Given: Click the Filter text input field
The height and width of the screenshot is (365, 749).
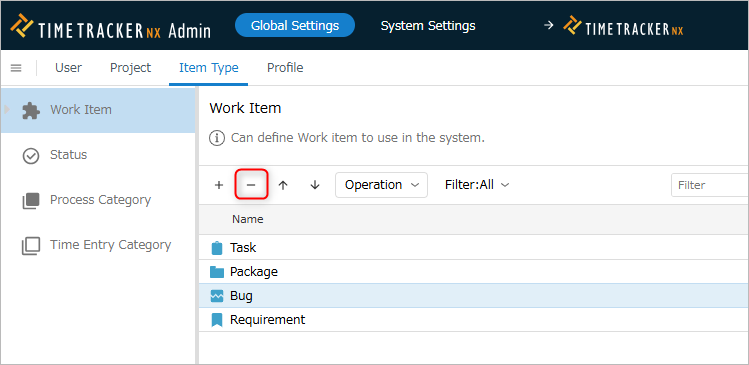Looking at the screenshot, I should click(710, 185).
